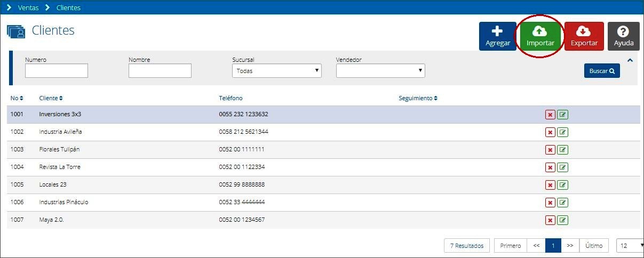
Task: Edit client Industrias Pináculo
Action: [x=562, y=203]
